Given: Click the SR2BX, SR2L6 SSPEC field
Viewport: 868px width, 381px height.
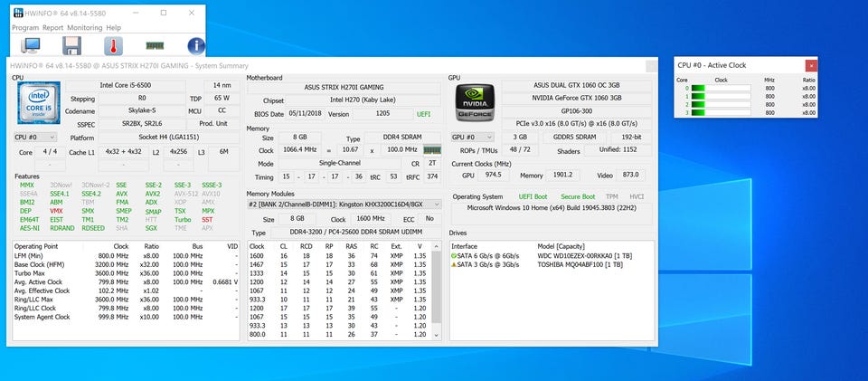Looking at the screenshot, I should [142, 124].
